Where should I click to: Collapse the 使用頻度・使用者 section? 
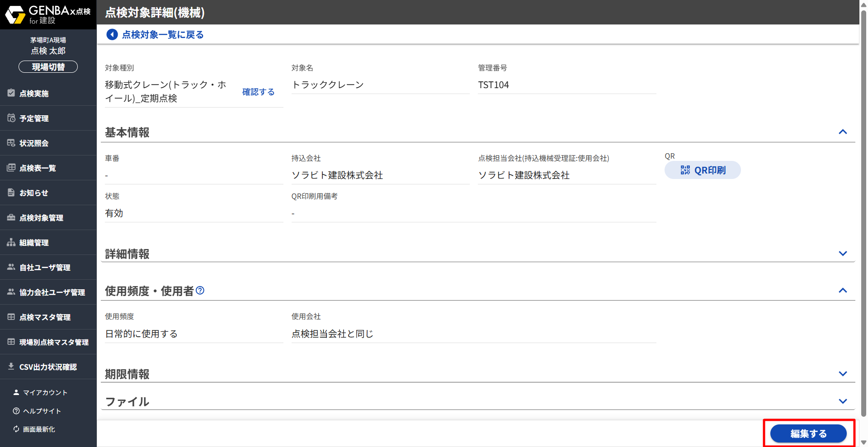[x=842, y=291]
